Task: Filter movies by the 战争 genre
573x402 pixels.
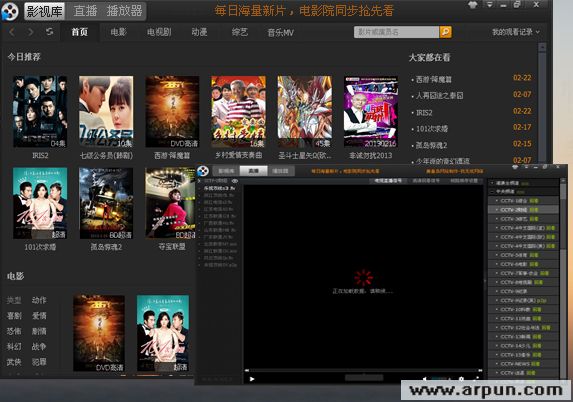Action: (39, 346)
